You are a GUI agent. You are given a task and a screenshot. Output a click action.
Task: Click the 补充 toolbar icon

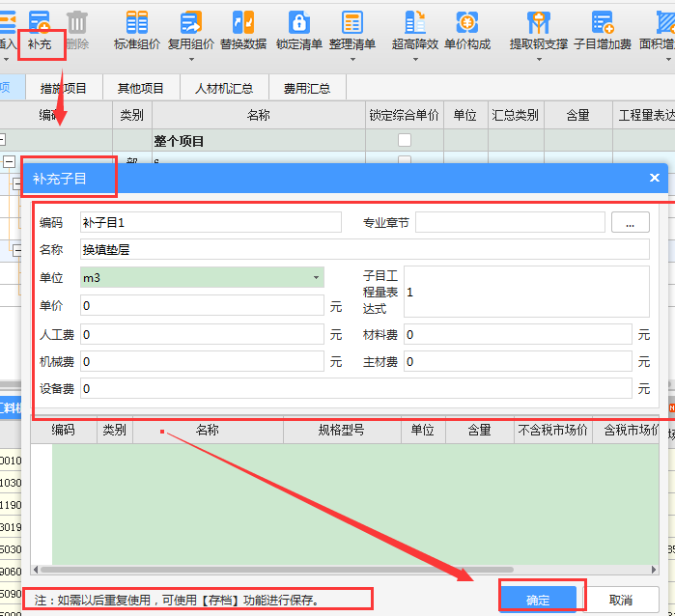click(40, 23)
